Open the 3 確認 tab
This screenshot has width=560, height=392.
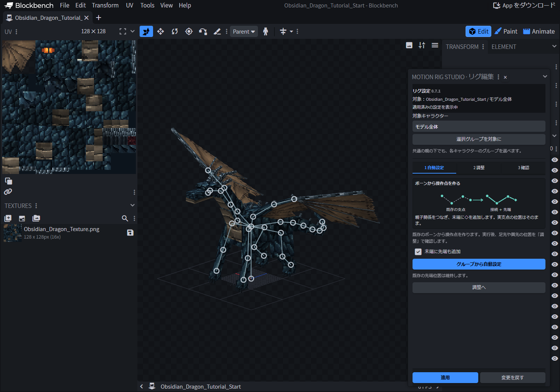coord(523,168)
